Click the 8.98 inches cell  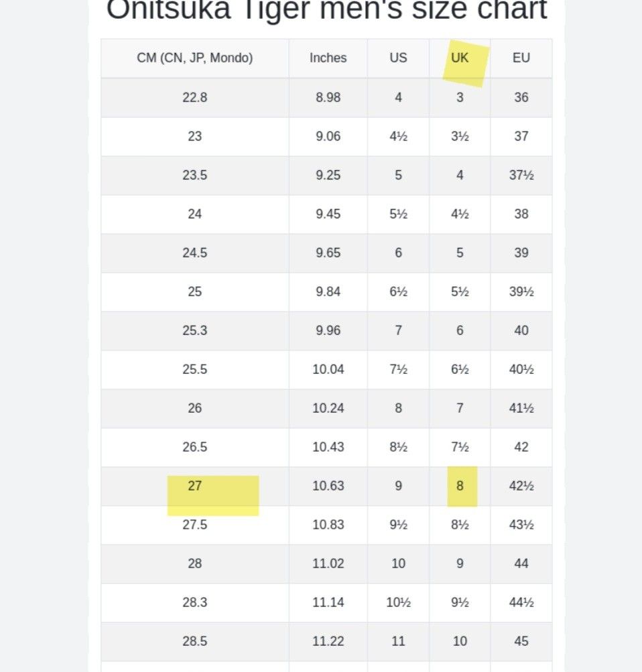coord(328,98)
